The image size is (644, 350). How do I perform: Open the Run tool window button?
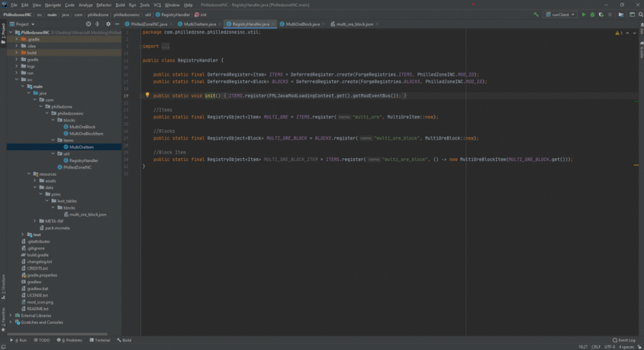point(19,340)
